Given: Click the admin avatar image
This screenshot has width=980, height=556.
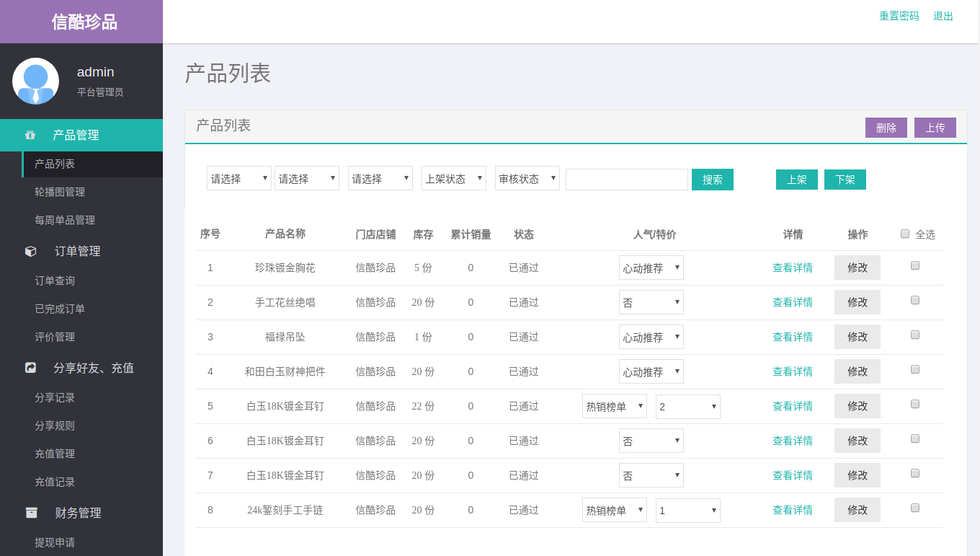Looking at the screenshot, I should (x=35, y=81).
